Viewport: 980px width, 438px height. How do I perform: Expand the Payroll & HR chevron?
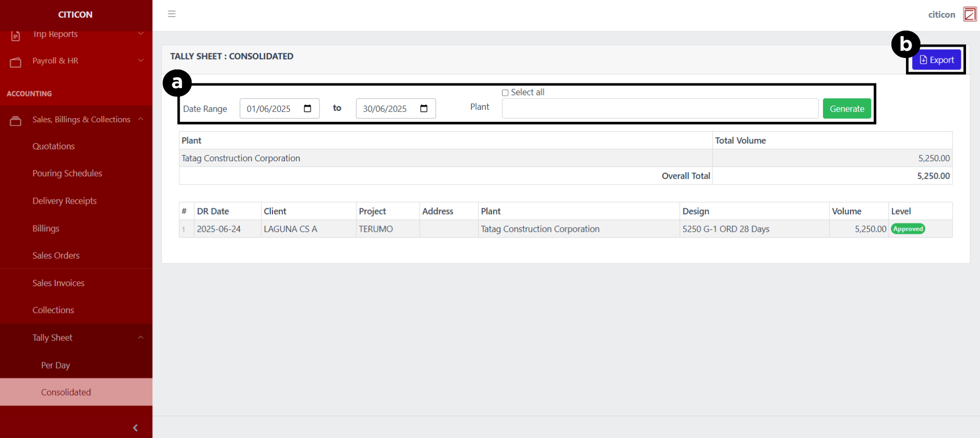[x=140, y=61]
